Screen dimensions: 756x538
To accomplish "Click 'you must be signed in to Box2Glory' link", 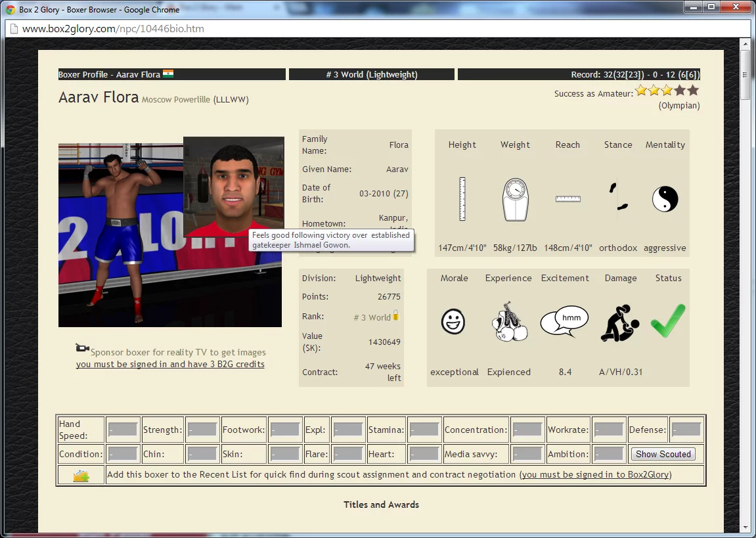I will coord(596,475).
